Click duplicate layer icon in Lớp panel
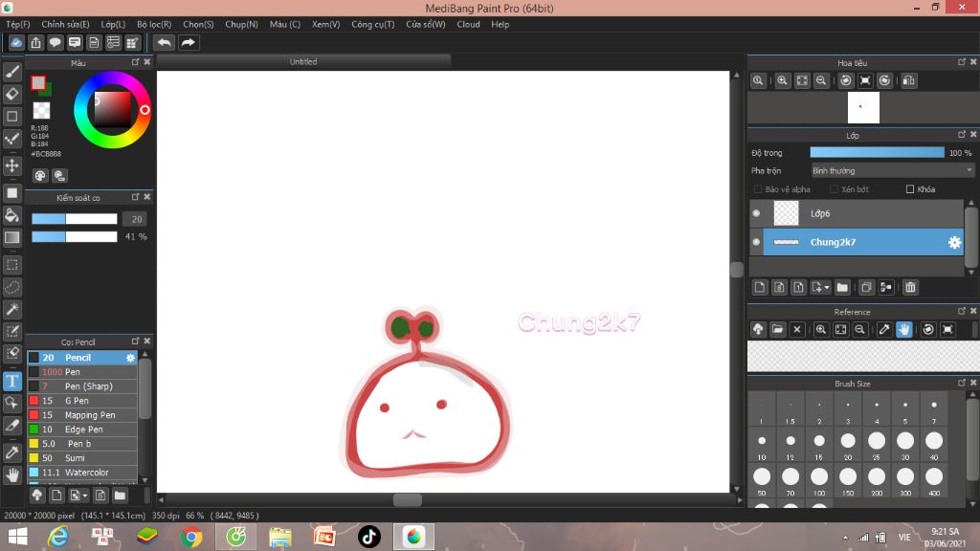This screenshot has width=980, height=551. (x=865, y=287)
